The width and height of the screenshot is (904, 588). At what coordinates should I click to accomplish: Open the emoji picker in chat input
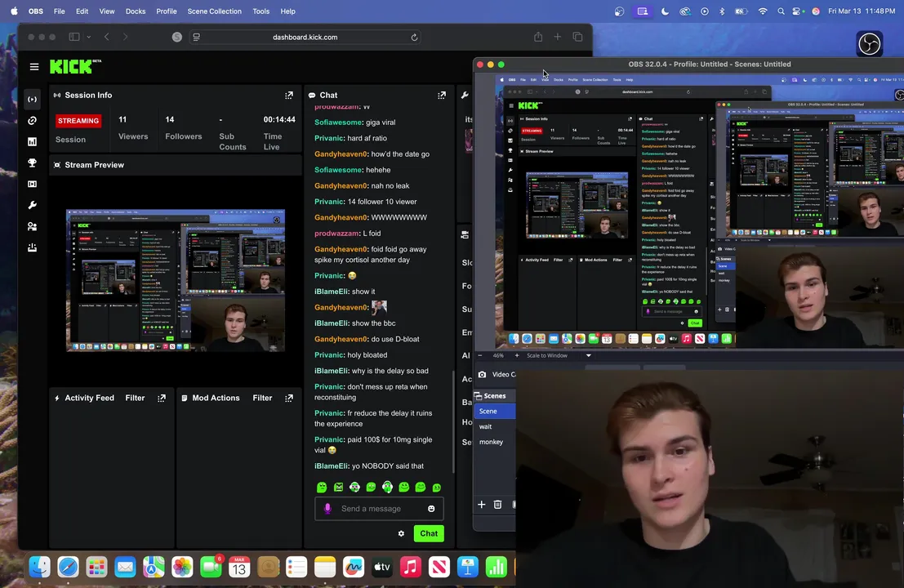(x=431, y=509)
